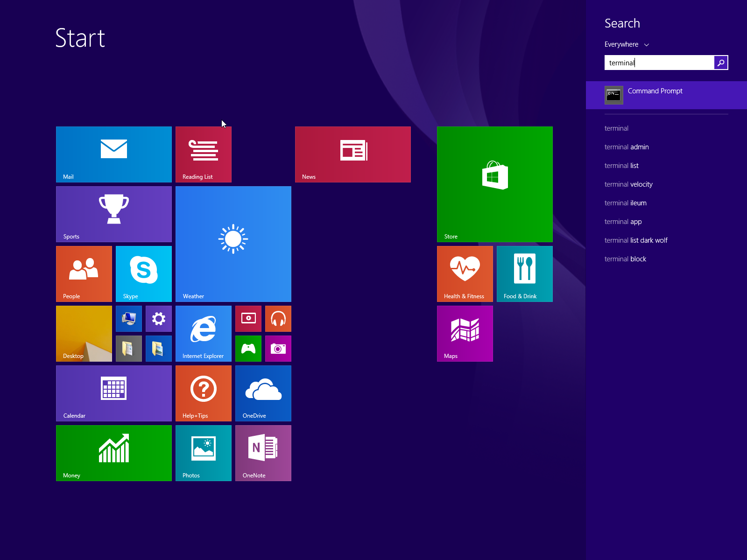Open the small Camera tile
747x560 pixels.
278,349
